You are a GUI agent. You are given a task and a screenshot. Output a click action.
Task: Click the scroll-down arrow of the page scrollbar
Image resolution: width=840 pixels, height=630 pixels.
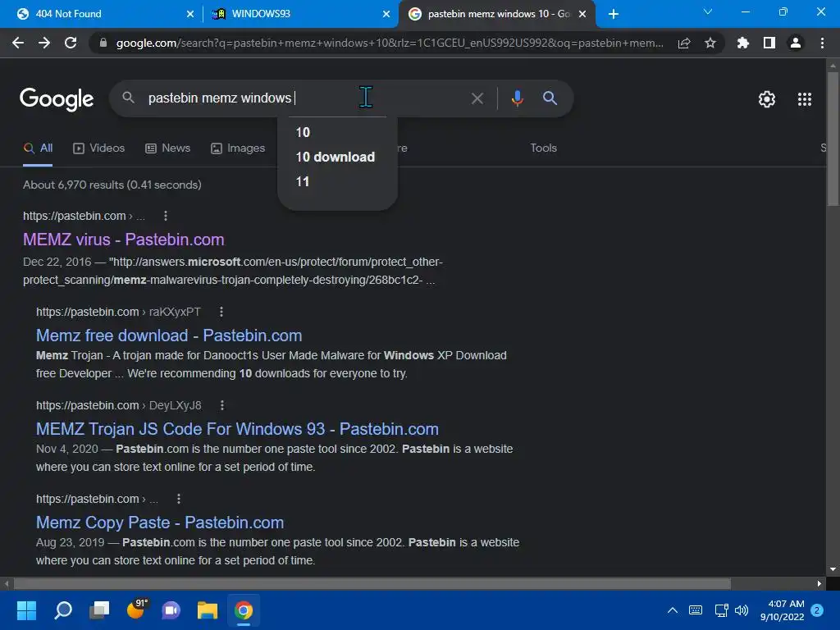tap(833, 569)
